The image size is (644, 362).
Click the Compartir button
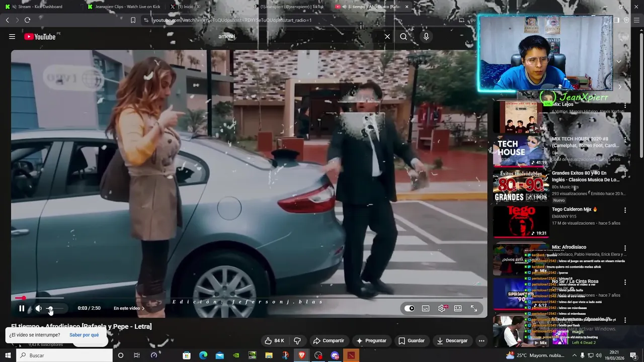click(329, 340)
